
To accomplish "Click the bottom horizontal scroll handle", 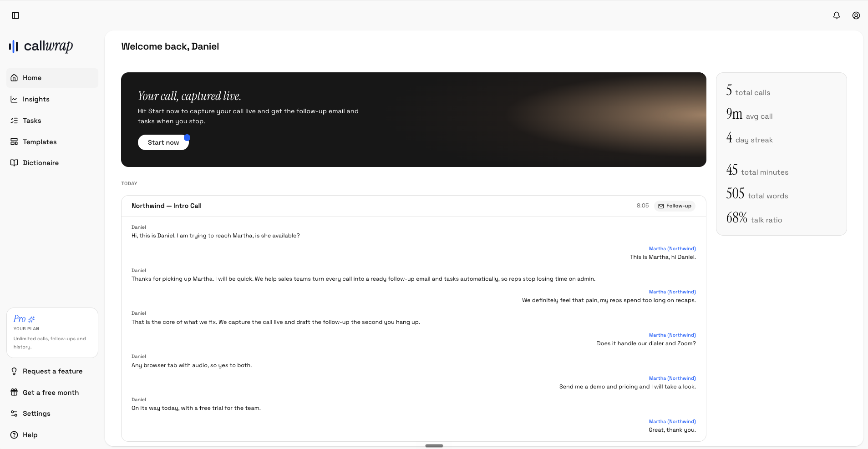I will click(434, 446).
